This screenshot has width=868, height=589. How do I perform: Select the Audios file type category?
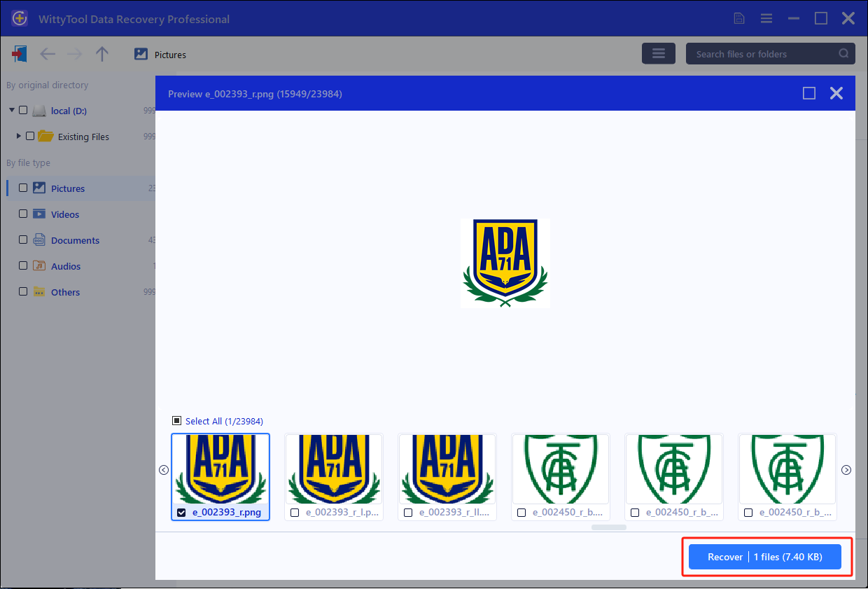pyautogui.click(x=66, y=266)
